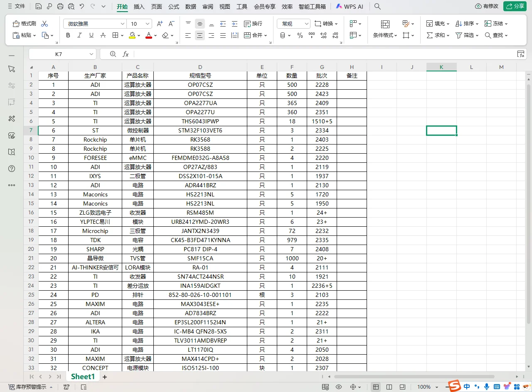
Task: Toggle left text alignment
Action: tap(188, 35)
